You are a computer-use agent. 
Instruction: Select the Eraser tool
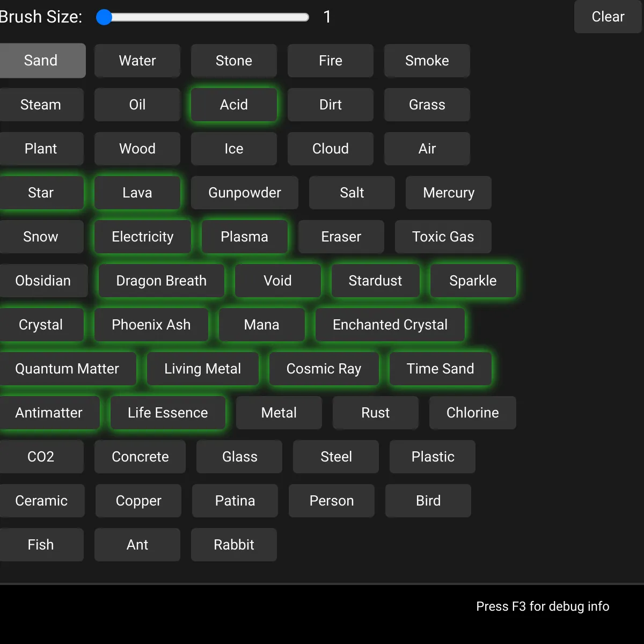tap(341, 237)
